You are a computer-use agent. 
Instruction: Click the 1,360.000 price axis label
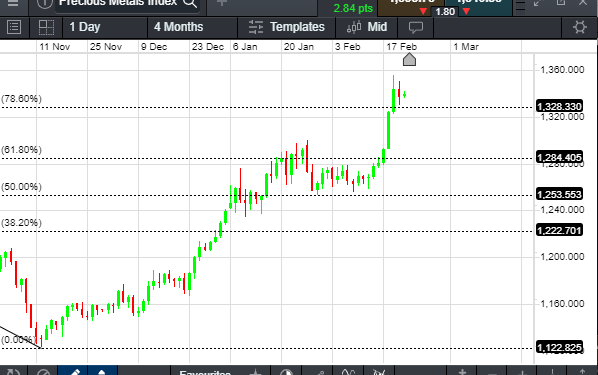[562, 70]
